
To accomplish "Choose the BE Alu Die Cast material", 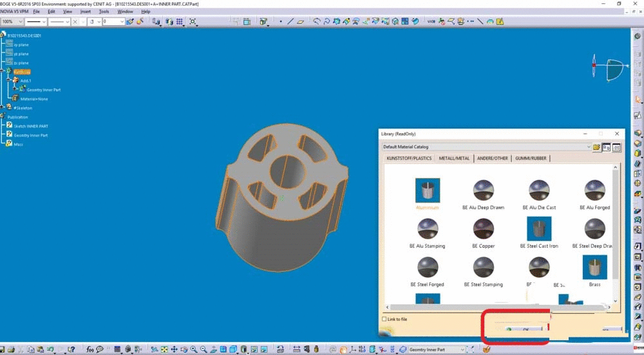I will [x=539, y=191].
